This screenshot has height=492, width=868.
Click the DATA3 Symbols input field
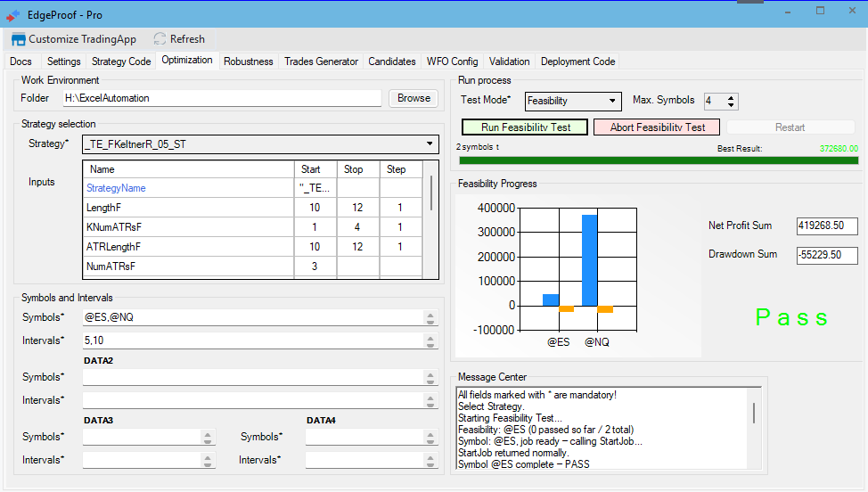tap(142, 437)
